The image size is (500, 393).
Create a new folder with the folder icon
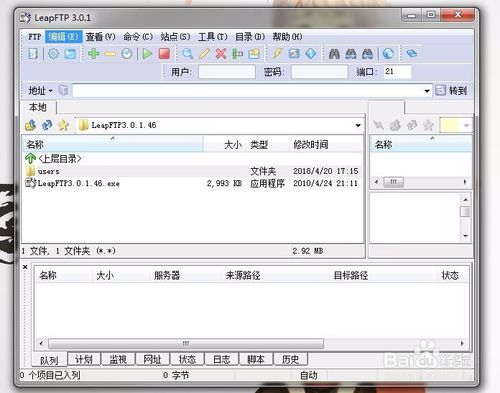(254, 53)
